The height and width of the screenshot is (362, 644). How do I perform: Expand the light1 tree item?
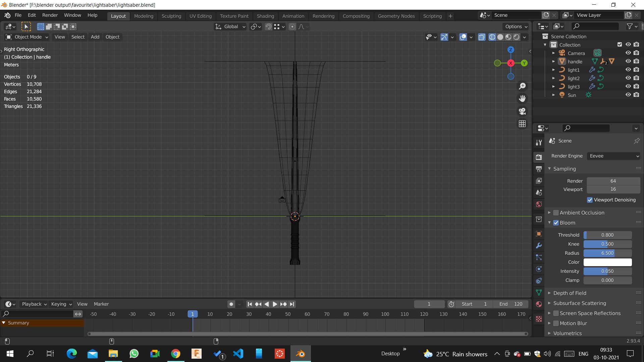coord(553,70)
